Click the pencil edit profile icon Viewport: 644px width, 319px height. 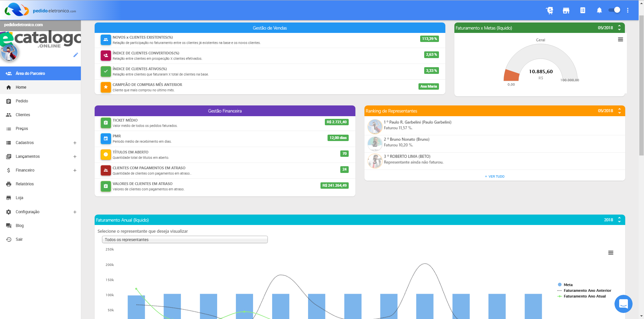pyautogui.click(x=76, y=55)
